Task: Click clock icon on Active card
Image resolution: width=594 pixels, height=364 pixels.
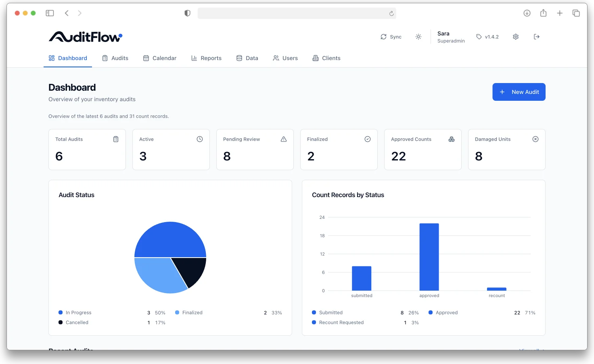Action: (x=200, y=139)
